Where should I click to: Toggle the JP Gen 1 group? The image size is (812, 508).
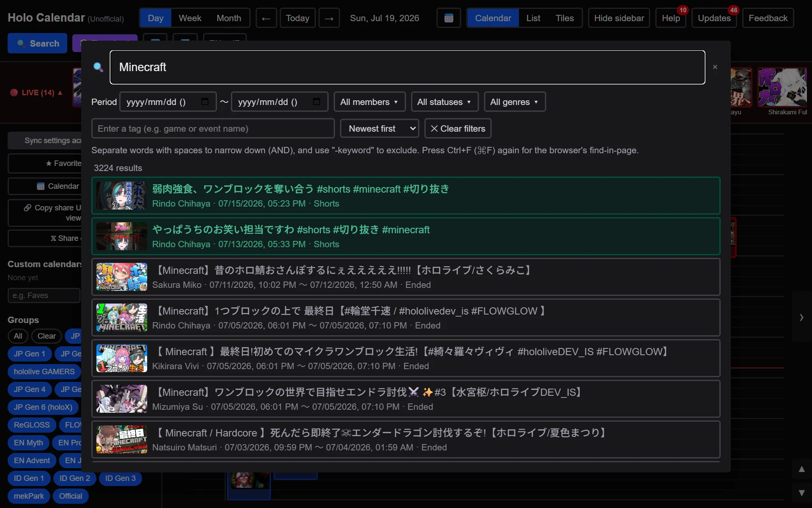tap(29, 353)
